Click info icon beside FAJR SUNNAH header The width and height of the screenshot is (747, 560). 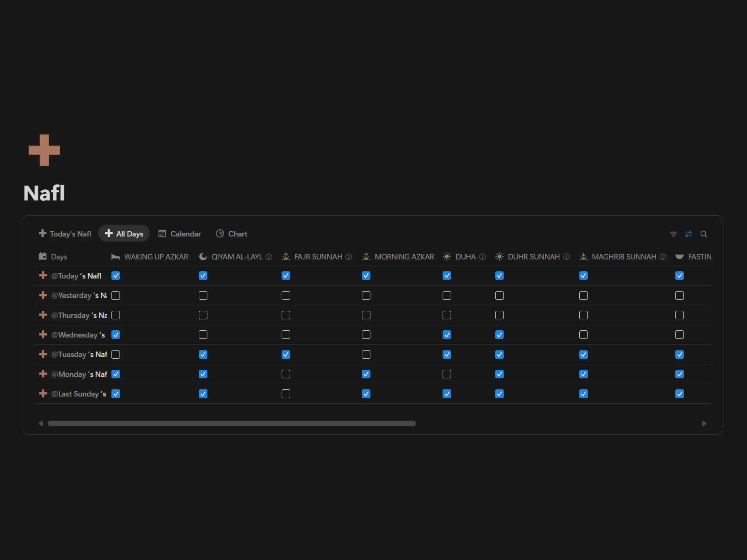(x=349, y=257)
